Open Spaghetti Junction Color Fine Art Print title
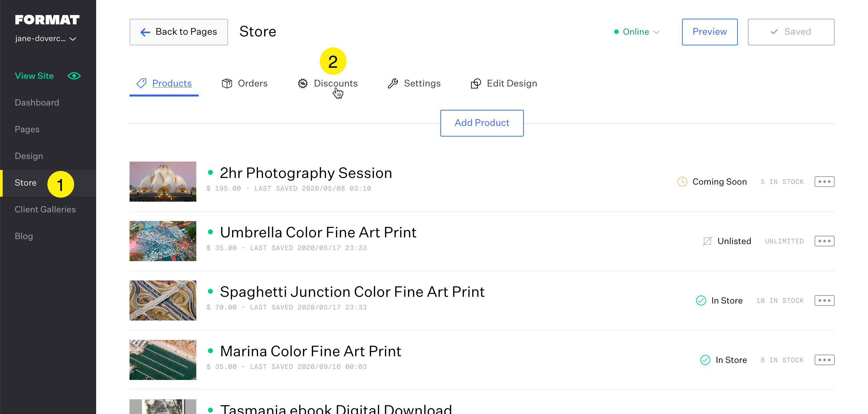 coord(352,292)
